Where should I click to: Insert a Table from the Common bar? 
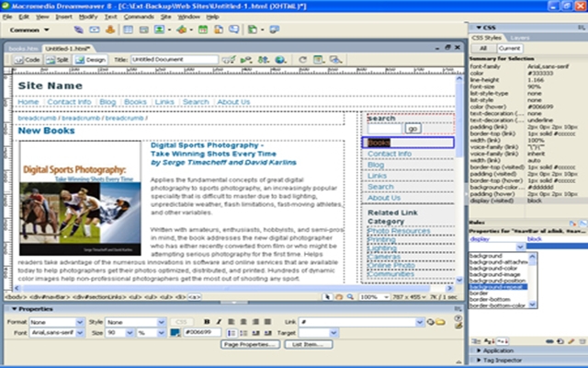[129, 29]
